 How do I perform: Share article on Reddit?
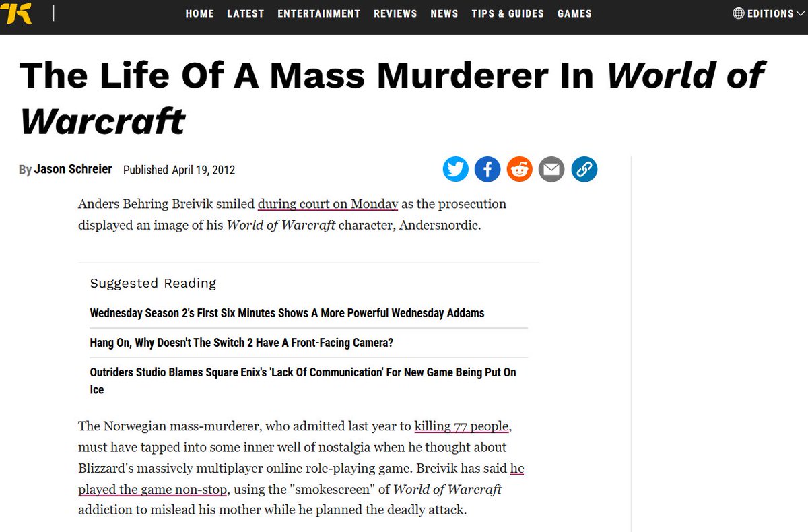point(520,169)
